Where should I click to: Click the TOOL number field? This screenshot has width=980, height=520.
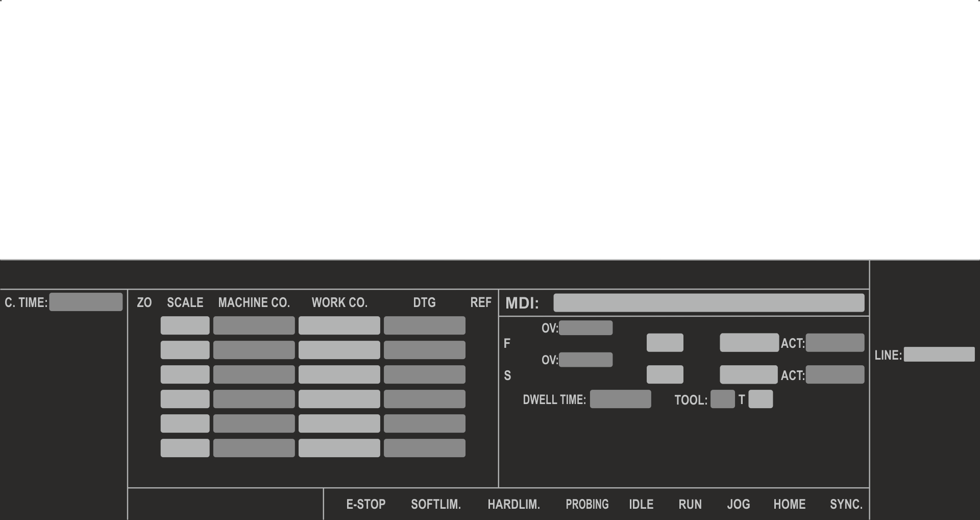click(x=722, y=399)
